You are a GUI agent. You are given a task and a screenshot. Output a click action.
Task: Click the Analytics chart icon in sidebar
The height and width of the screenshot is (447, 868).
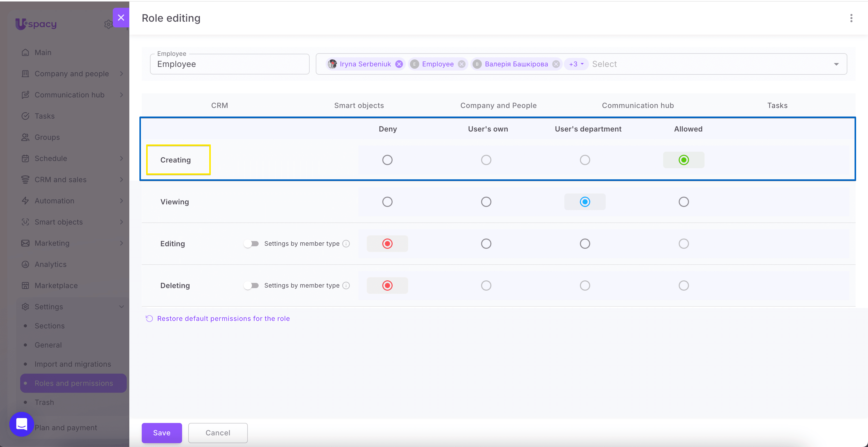coord(25,264)
